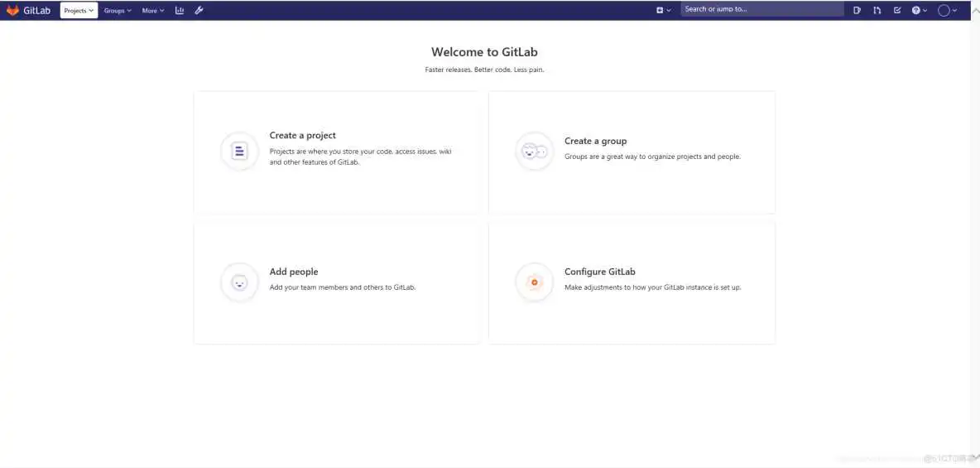
Task: Click the GitLab wordmark text in navbar
Action: tap(37, 11)
